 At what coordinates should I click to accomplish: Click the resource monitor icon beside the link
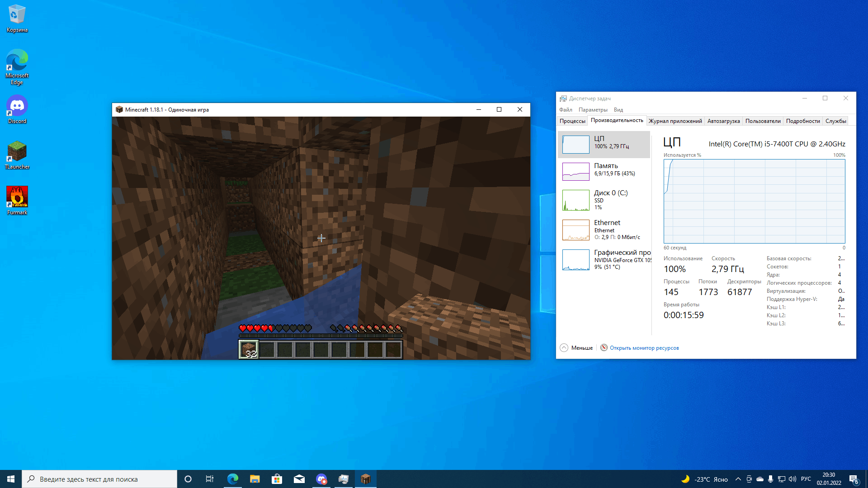[x=604, y=347]
